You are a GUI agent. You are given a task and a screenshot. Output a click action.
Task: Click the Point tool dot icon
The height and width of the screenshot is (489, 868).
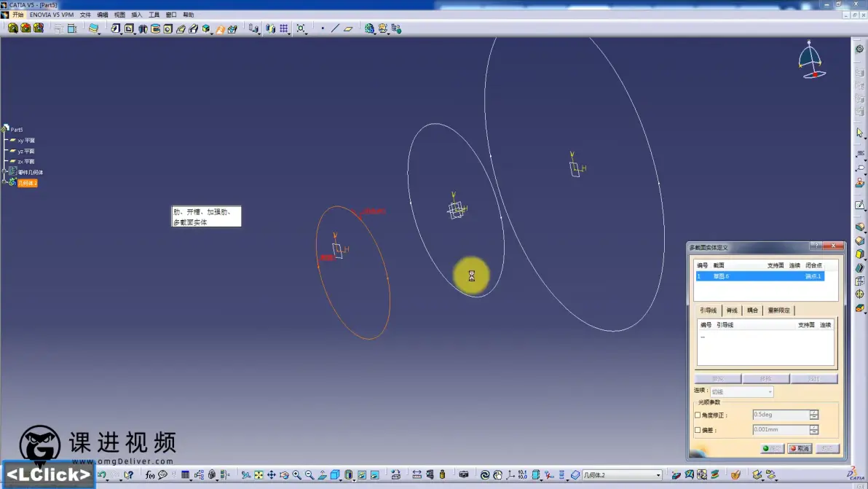(x=323, y=28)
